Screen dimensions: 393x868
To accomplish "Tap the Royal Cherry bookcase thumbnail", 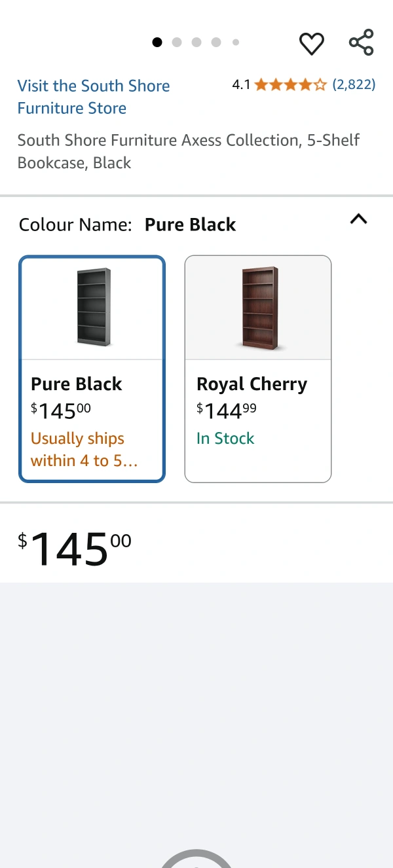I will [259, 308].
